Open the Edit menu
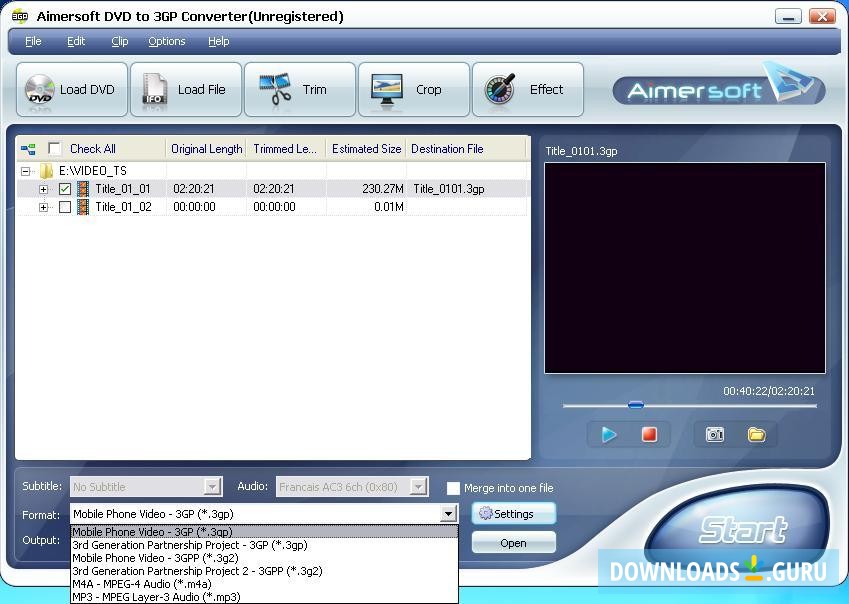849x604 pixels. tap(76, 41)
